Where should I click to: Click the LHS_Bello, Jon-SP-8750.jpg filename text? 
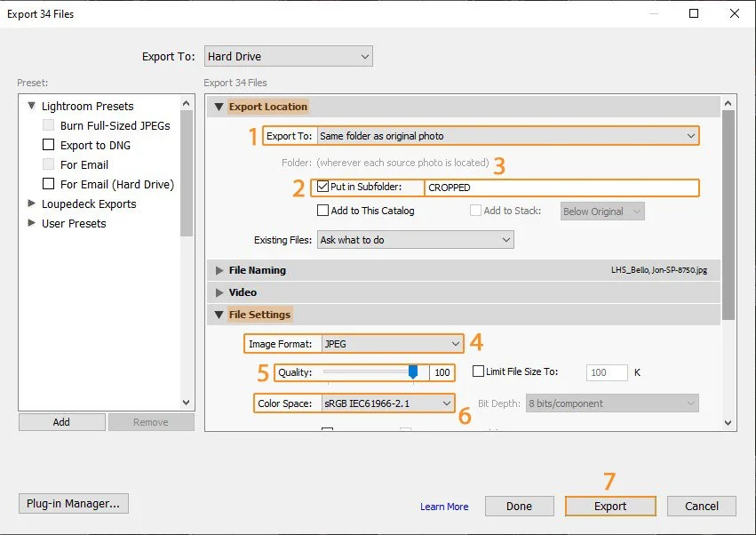(x=659, y=270)
